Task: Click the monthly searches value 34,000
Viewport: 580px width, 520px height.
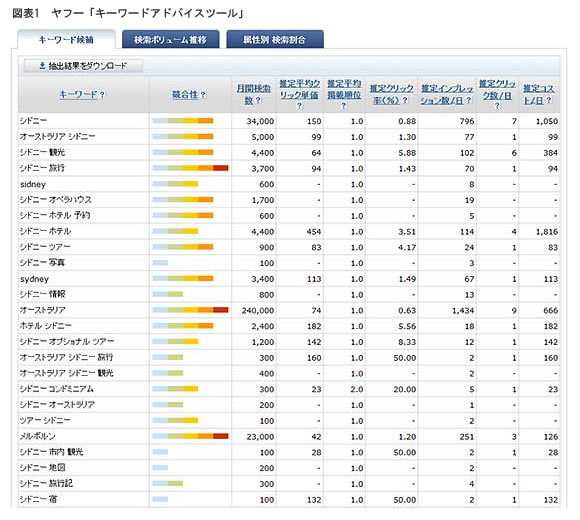Action: click(x=260, y=121)
